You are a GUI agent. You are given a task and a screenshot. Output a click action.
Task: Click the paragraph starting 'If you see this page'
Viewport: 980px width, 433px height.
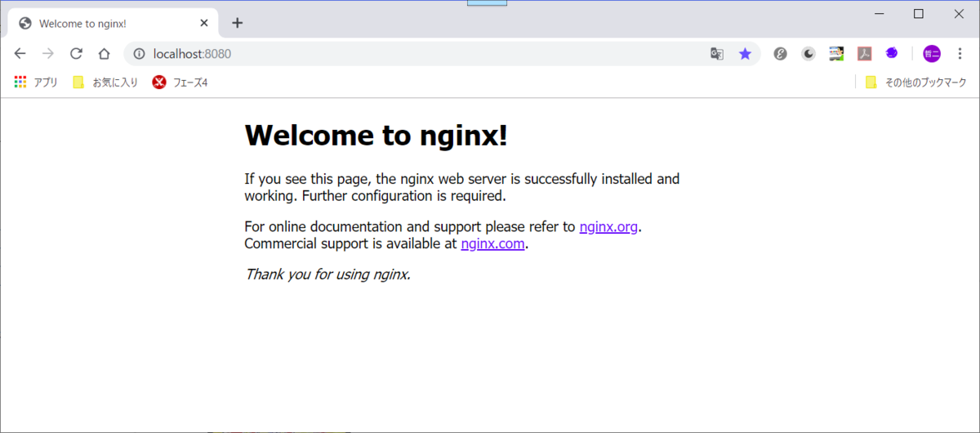tap(462, 187)
